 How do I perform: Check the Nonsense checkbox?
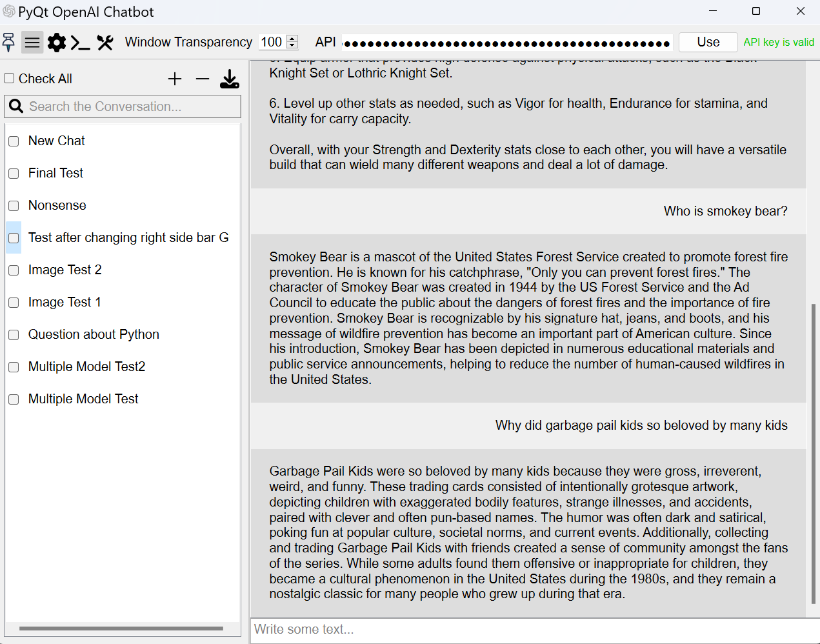point(14,206)
